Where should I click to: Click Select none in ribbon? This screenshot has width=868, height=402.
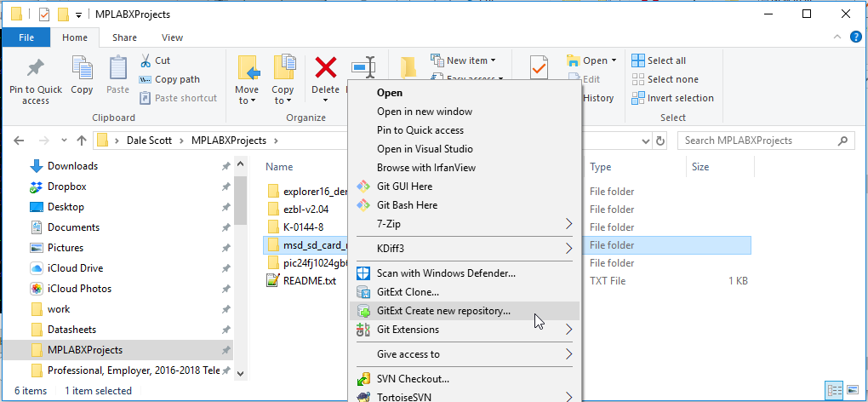click(665, 79)
